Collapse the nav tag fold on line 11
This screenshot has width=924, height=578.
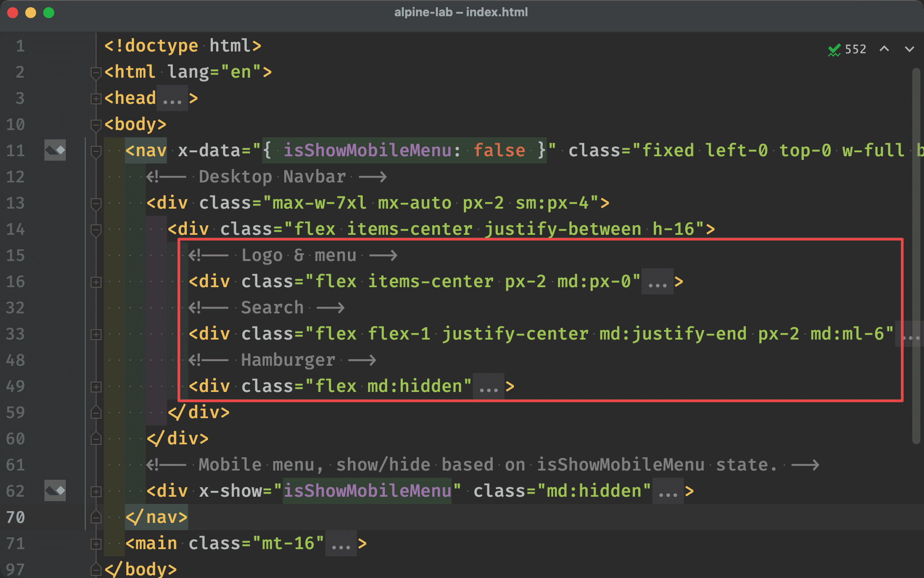pyautogui.click(x=96, y=151)
